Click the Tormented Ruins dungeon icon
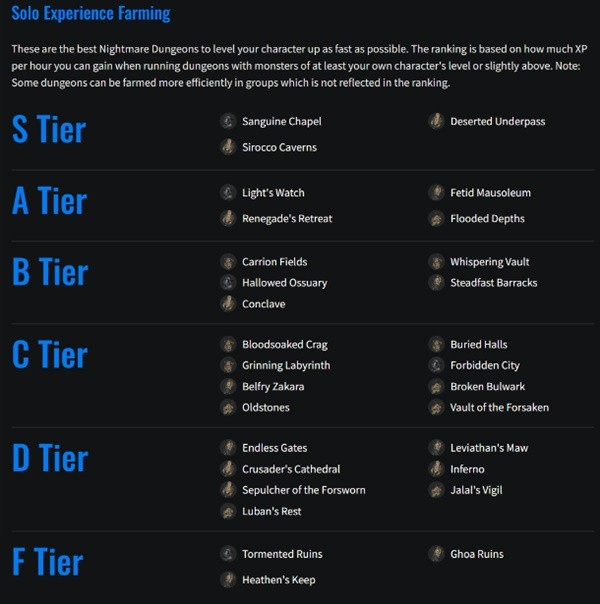 [x=228, y=554]
